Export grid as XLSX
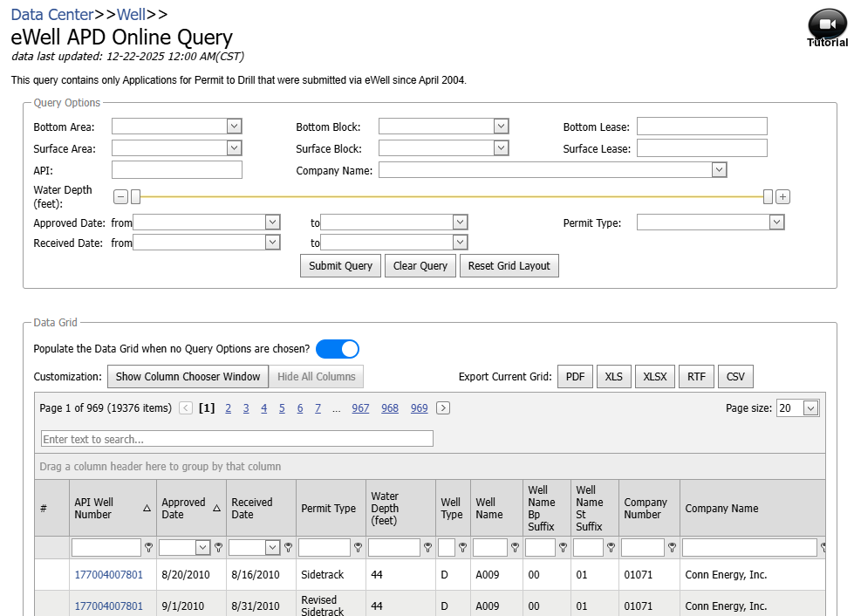 click(x=654, y=376)
